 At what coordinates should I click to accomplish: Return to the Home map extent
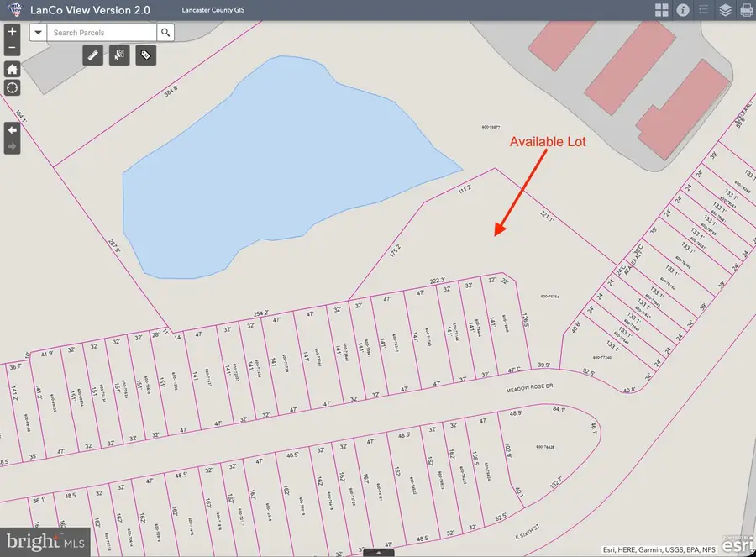pos(12,70)
